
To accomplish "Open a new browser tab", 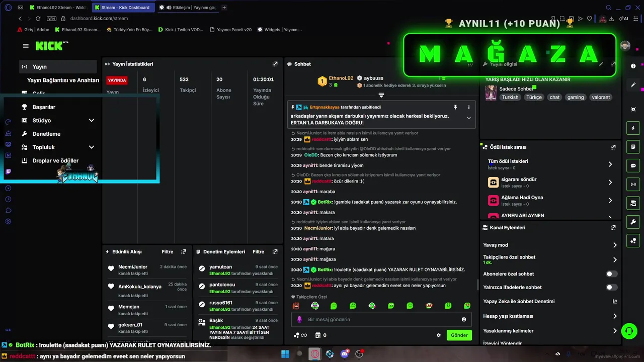I will (x=224, y=8).
